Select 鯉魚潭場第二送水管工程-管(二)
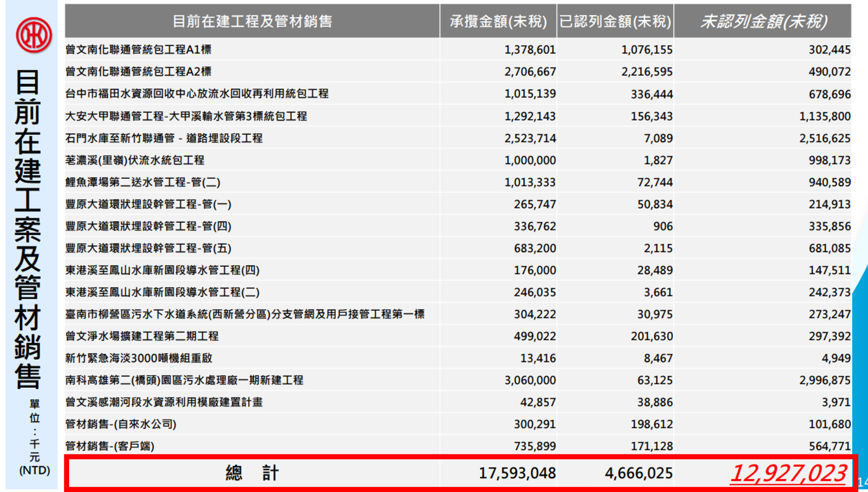 click(x=142, y=182)
